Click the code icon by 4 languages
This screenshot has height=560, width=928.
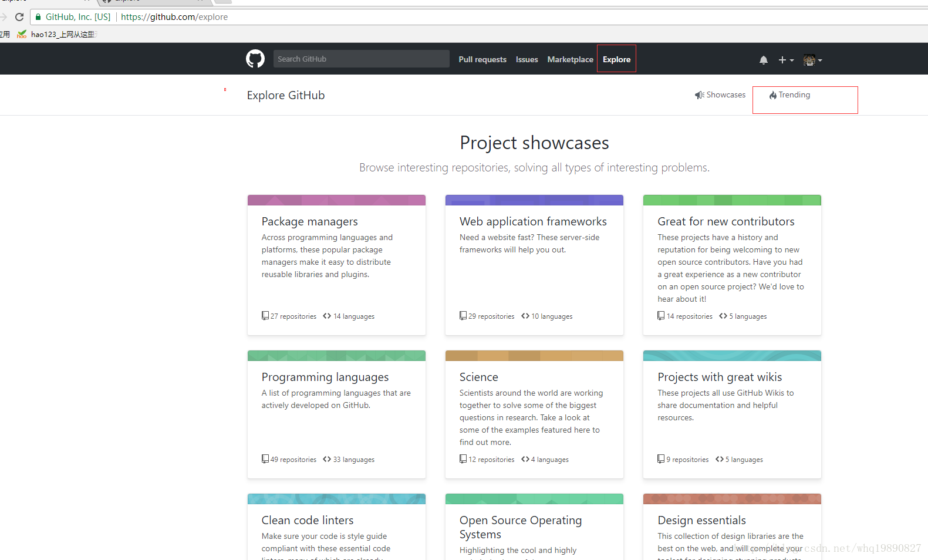(x=525, y=459)
